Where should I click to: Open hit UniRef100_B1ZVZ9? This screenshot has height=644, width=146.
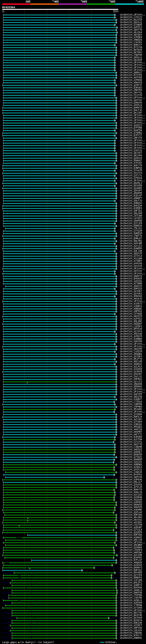tap(131, 20)
